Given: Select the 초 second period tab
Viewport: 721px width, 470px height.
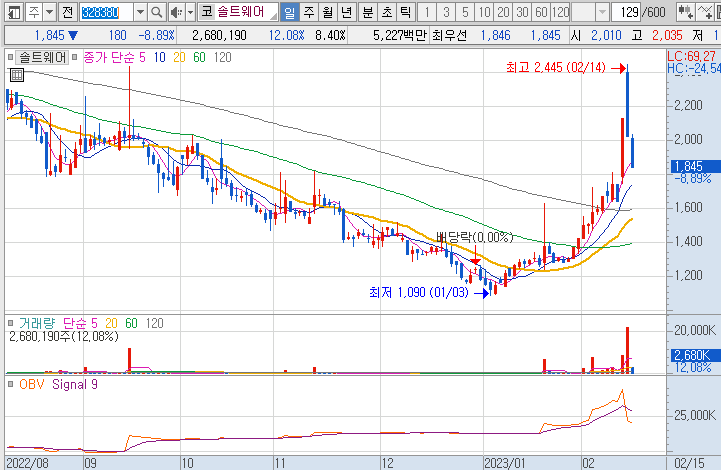Looking at the screenshot, I should coord(387,12).
